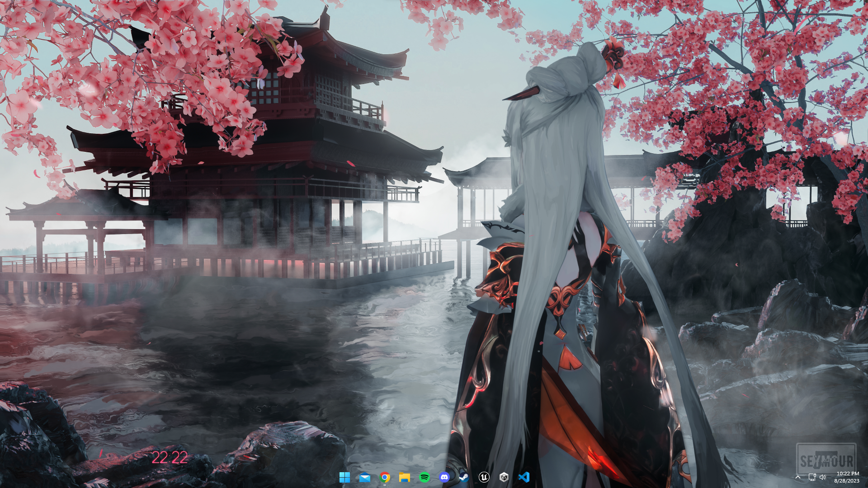
Task: Click the volume speaker icon in tray
Action: 822,477
